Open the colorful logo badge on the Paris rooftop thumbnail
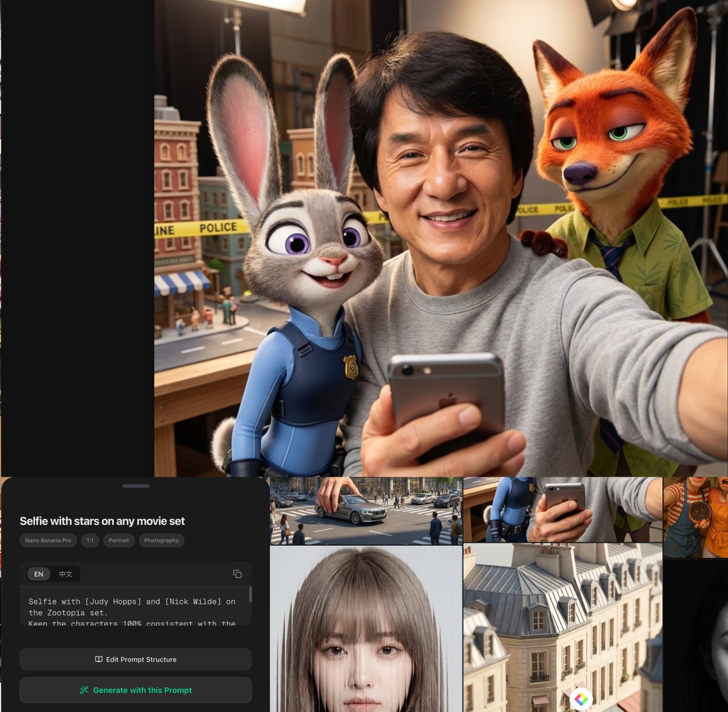This screenshot has width=728, height=712. pos(581,699)
